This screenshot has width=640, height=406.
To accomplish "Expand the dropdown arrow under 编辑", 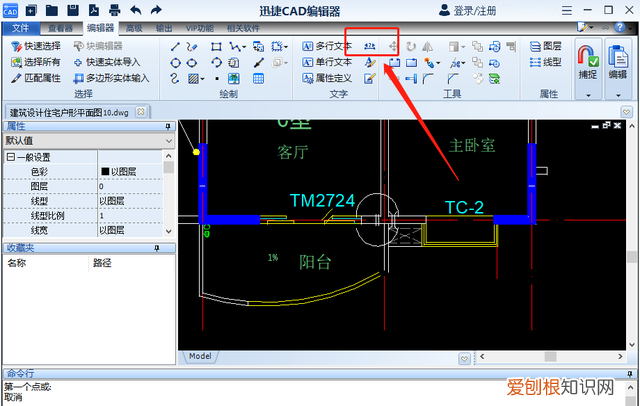I will (x=619, y=95).
